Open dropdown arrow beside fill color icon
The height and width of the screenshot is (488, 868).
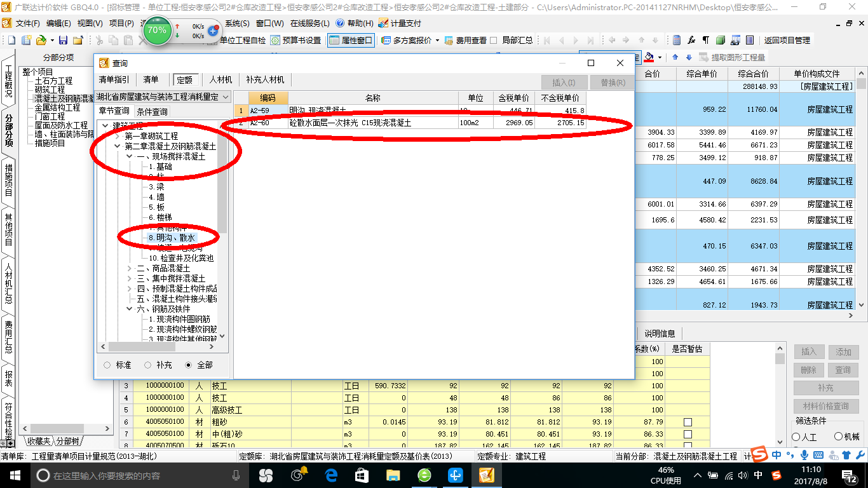tap(660, 57)
